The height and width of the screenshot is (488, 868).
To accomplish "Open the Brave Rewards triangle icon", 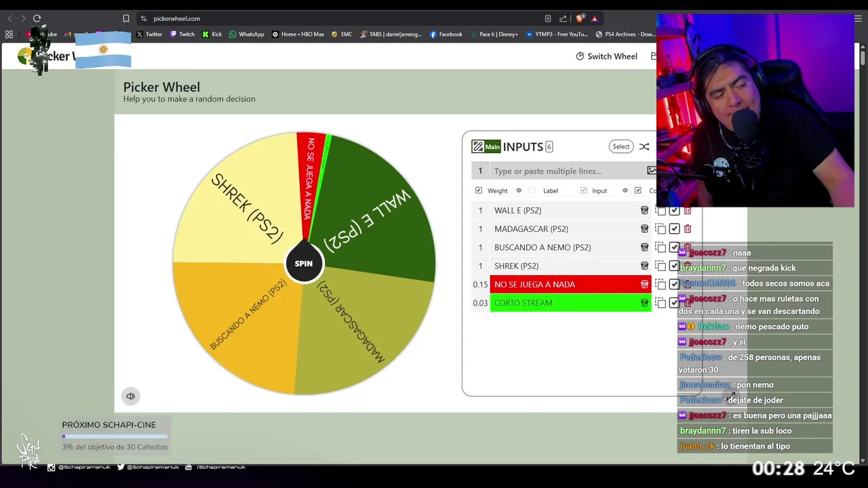I will click(594, 18).
